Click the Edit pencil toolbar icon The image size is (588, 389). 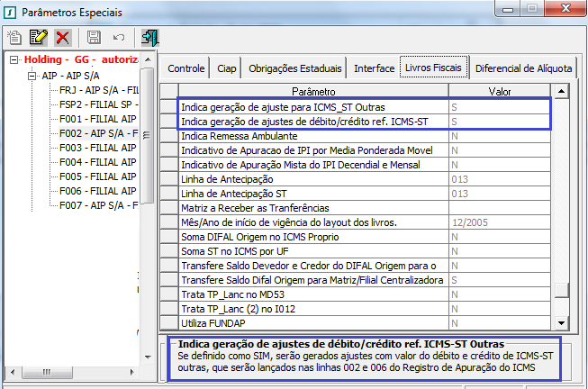(x=39, y=37)
